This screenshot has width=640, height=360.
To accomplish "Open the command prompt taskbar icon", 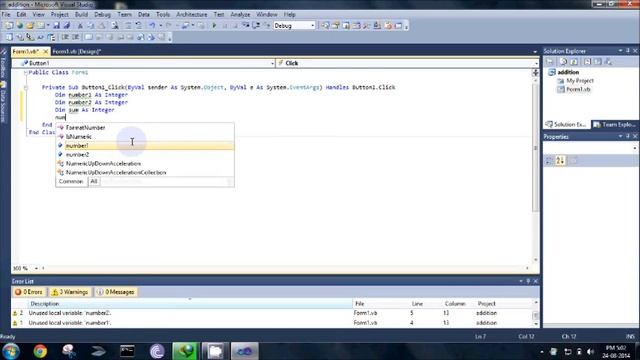I will (x=127, y=351).
